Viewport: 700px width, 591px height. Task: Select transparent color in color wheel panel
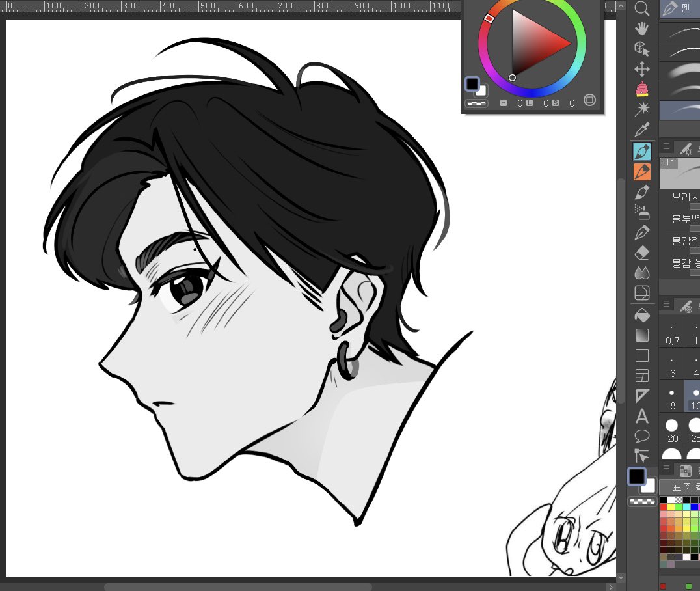click(x=476, y=103)
